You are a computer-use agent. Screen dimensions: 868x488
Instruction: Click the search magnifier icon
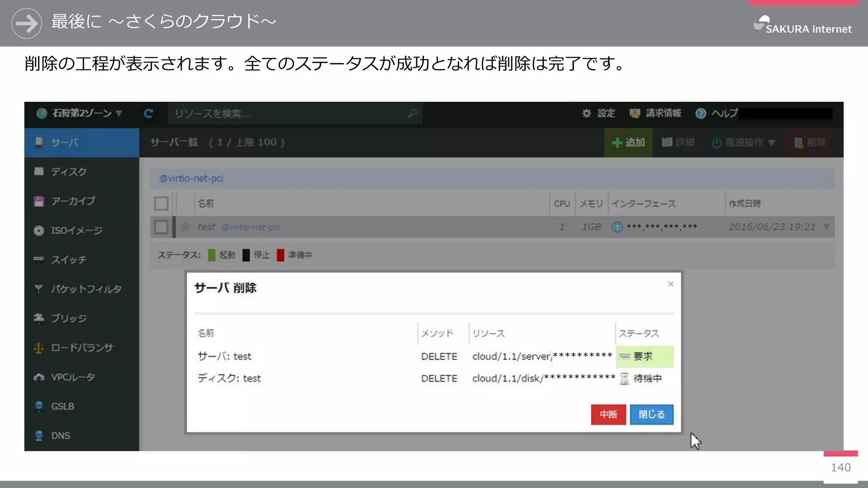tap(412, 114)
